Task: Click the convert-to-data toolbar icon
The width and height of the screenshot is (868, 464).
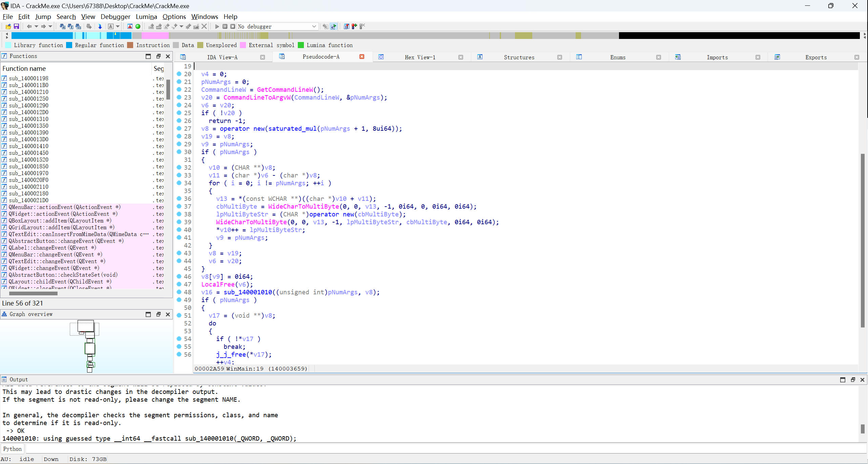Action: 159,26
